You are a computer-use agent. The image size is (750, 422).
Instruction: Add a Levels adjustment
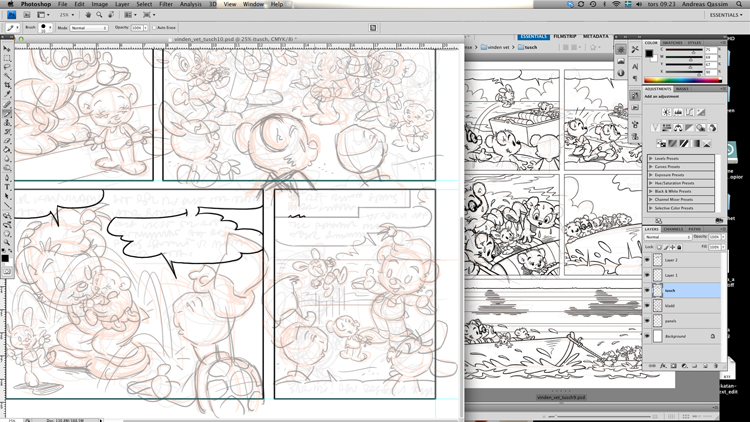(678, 112)
